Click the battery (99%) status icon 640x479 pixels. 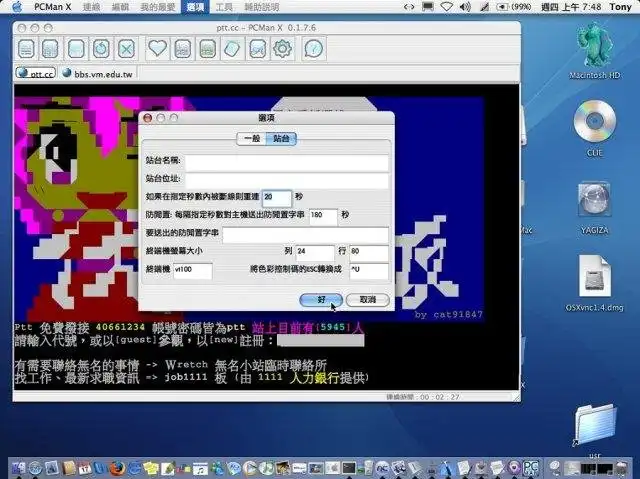pyautogui.click(x=514, y=7)
